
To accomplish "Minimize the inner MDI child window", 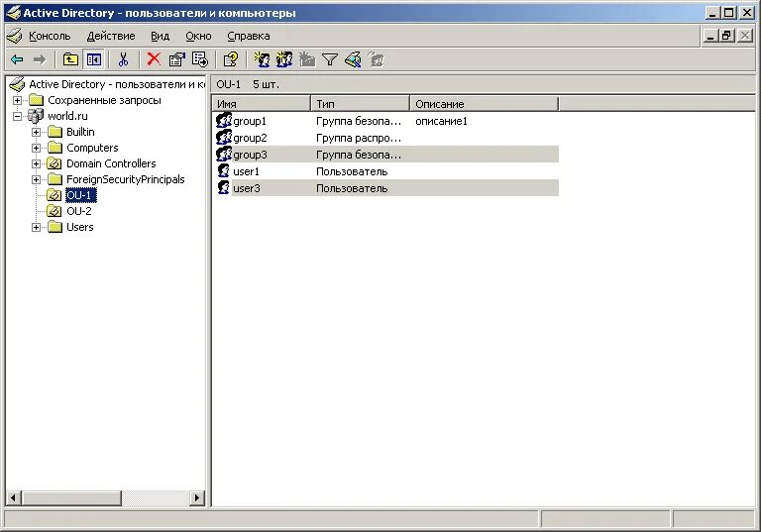I will tap(710, 36).
